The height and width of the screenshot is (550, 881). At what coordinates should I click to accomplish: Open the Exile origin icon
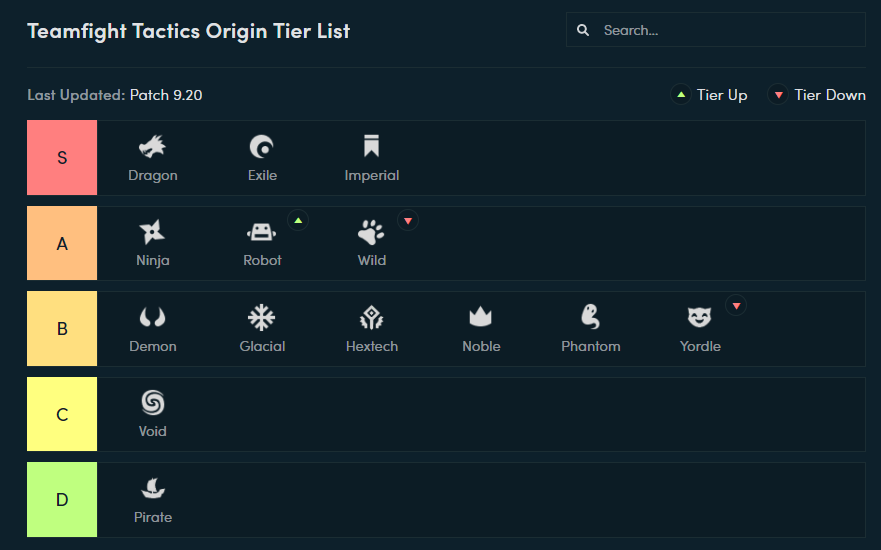[x=262, y=147]
